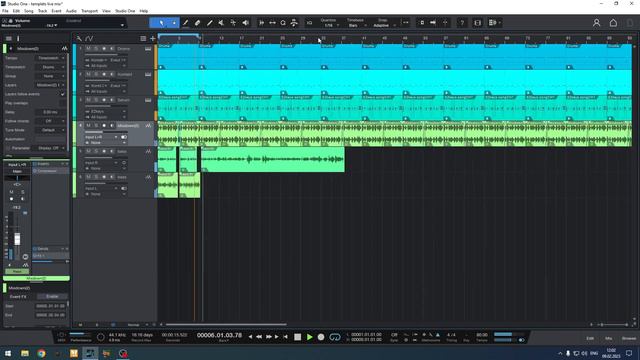Click the question mark help icon

[x=462, y=23]
